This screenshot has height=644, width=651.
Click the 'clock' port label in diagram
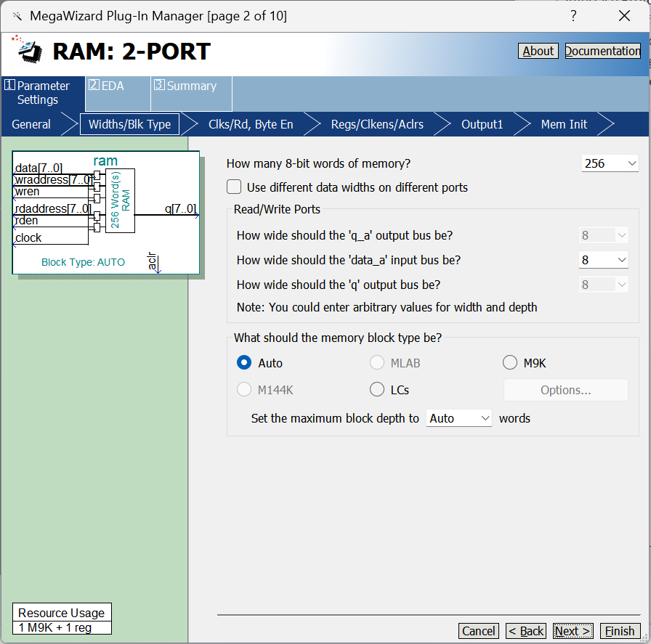(x=28, y=237)
